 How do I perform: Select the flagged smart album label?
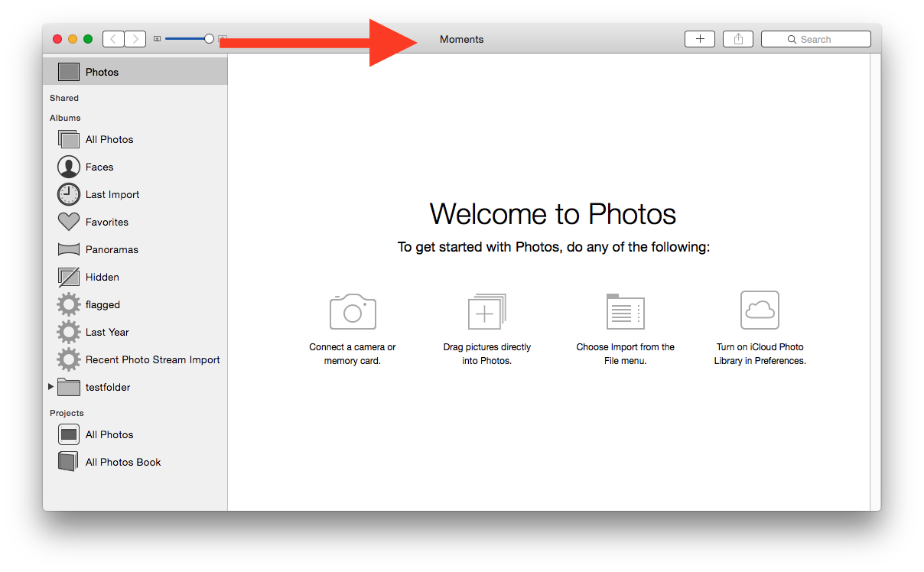(102, 304)
